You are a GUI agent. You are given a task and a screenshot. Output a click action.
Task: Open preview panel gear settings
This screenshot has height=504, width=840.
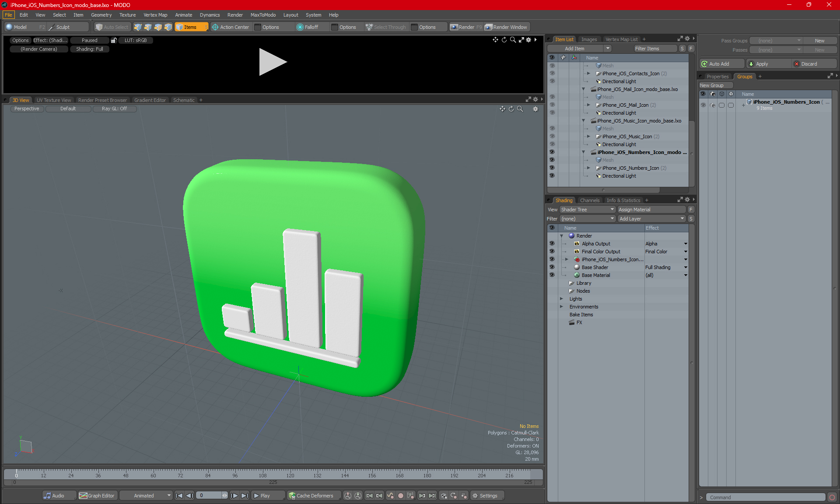pos(528,40)
